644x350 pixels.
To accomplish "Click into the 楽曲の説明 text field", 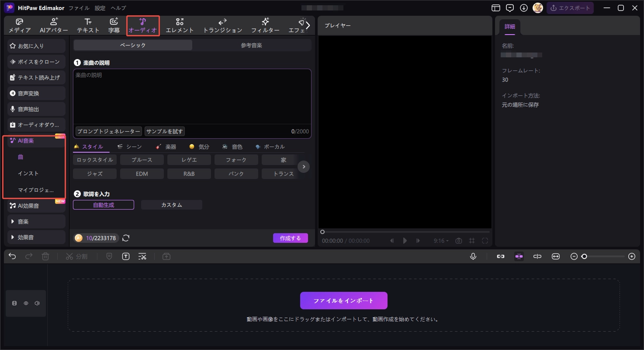I will [192, 97].
